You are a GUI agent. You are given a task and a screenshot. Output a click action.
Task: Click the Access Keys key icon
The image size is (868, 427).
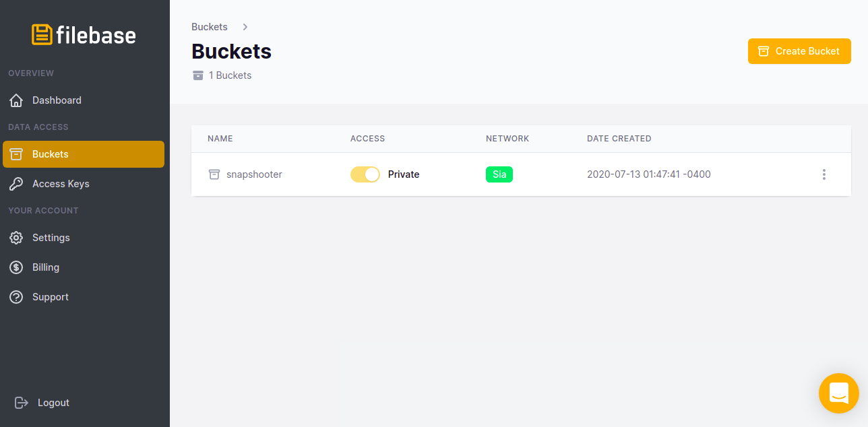16,184
